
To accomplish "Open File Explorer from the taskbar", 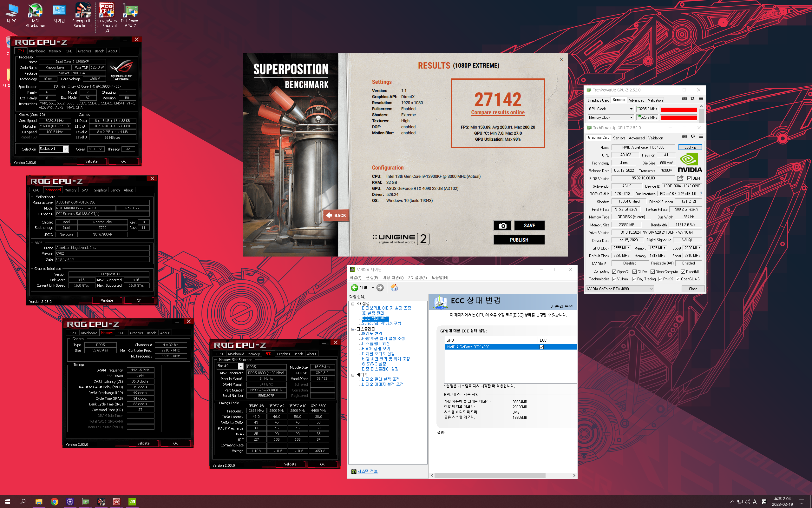I will coord(39,502).
